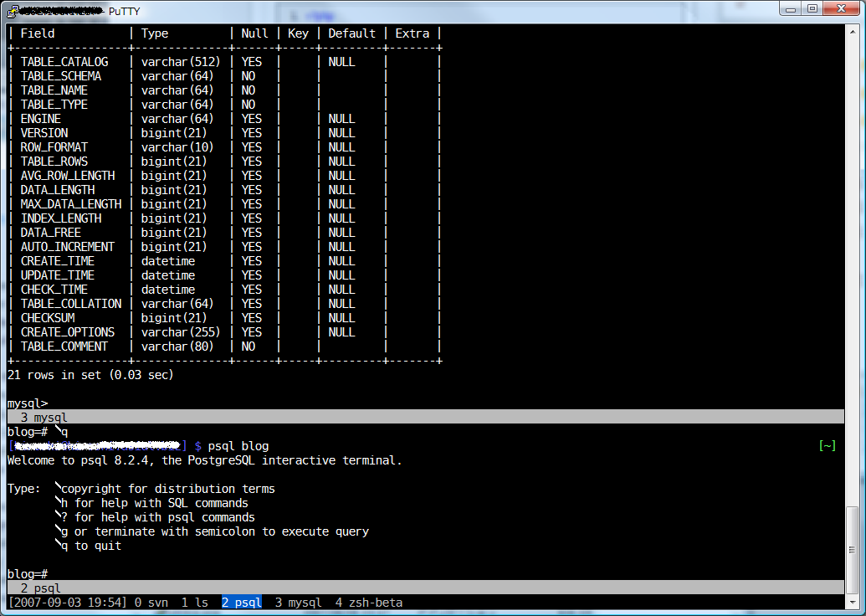Click the empty 'blog=#' prompt at bottom
866x616 pixels.
click(x=28, y=574)
